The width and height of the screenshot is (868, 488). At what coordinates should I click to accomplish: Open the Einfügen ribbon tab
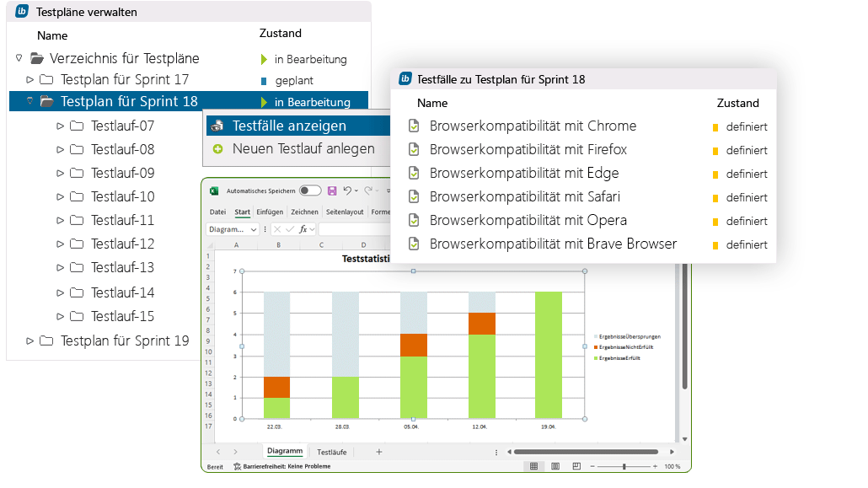coord(270,212)
